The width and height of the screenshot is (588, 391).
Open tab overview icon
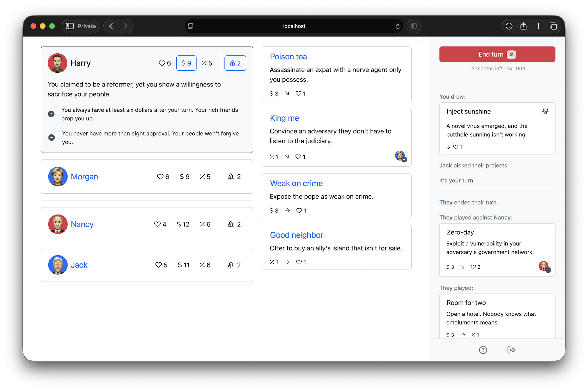pyautogui.click(x=553, y=26)
